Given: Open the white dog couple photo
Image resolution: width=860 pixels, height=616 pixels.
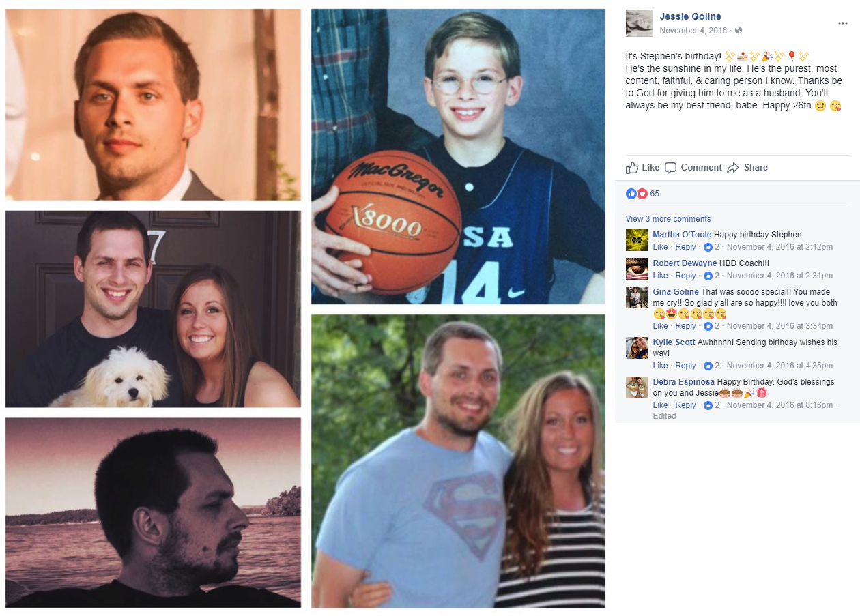Looking at the screenshot, I should (153, 309).
